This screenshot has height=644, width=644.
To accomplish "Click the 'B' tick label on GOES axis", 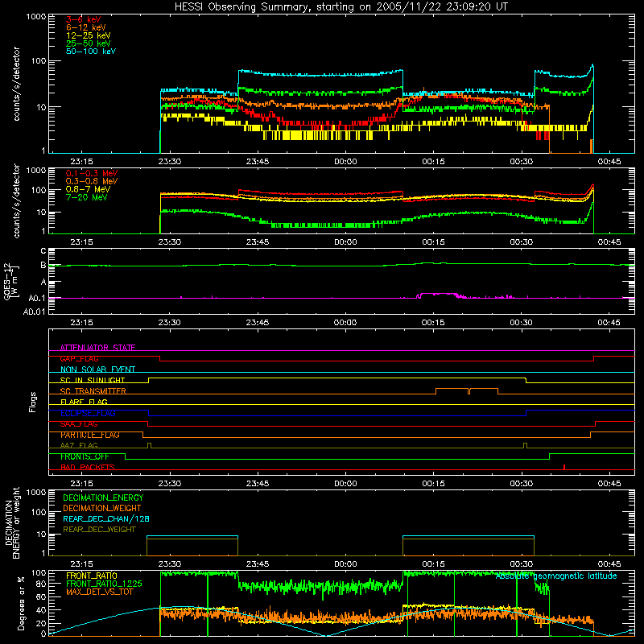I will (43, 266).
